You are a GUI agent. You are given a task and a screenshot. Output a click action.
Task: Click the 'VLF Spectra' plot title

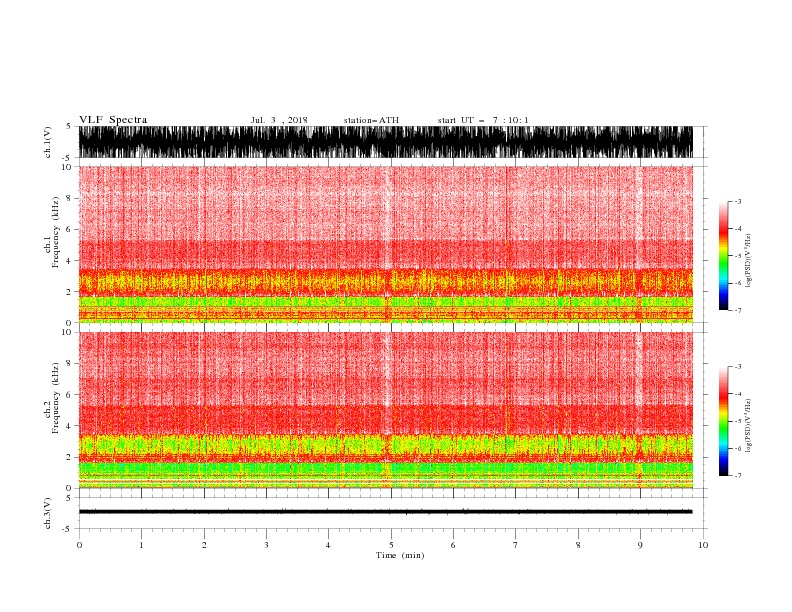pos(113,120)
